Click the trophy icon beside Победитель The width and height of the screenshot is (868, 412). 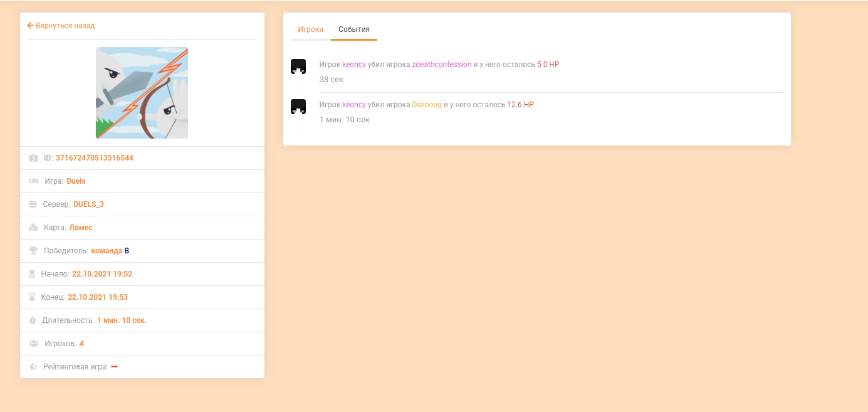coord(34,251)
